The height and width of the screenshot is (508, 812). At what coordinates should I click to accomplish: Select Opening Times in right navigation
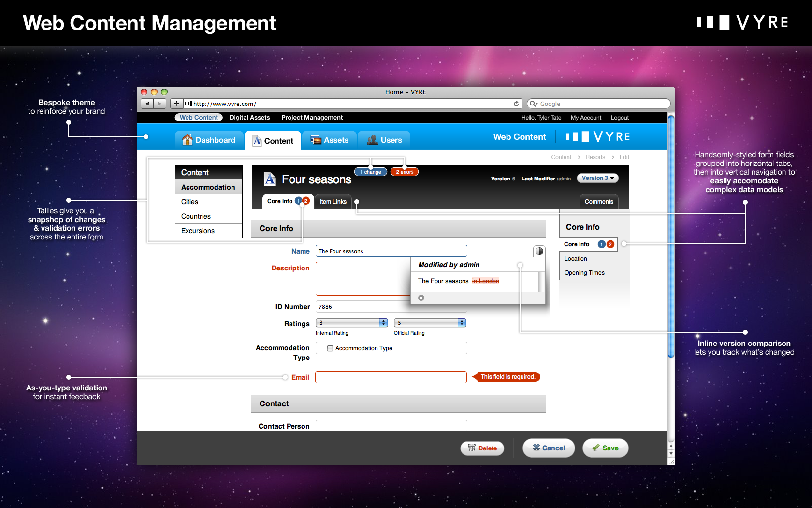(584, 273)
